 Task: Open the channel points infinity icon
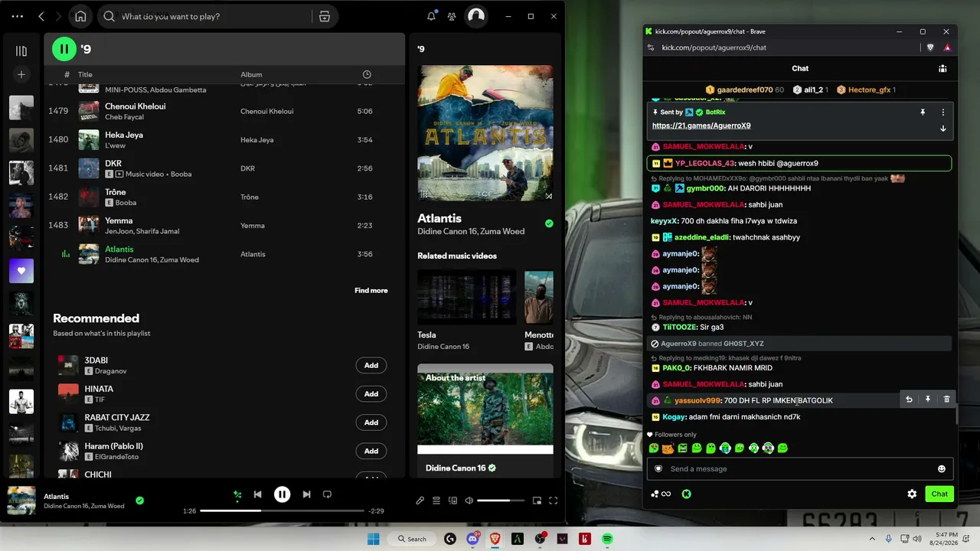(661, 494)
